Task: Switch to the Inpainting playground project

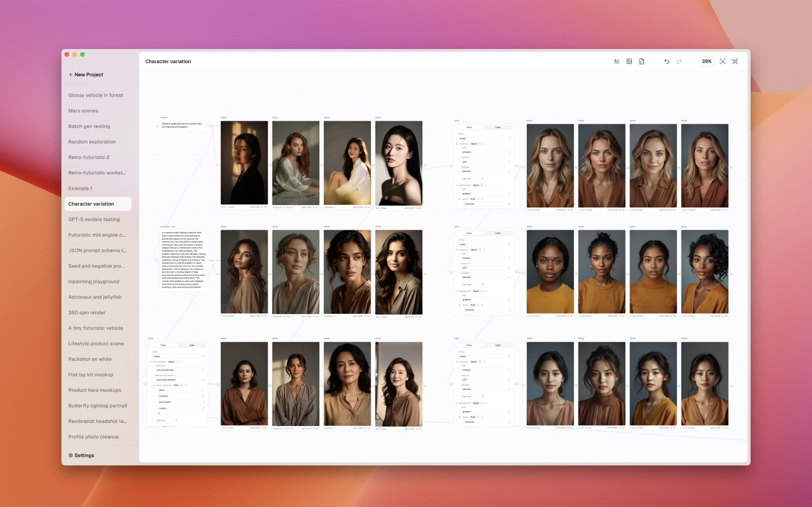Action: tap(94, 281)
